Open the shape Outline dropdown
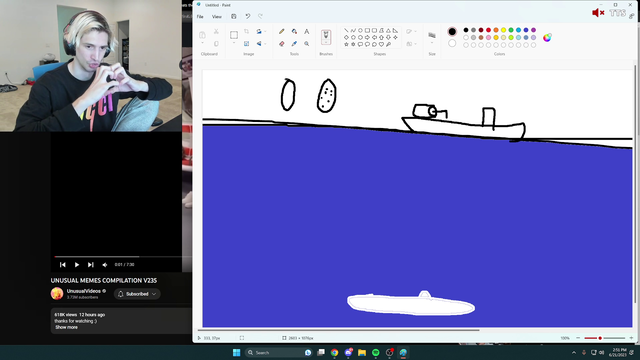Screen dimensions: 640x360 tap(416, 31)
